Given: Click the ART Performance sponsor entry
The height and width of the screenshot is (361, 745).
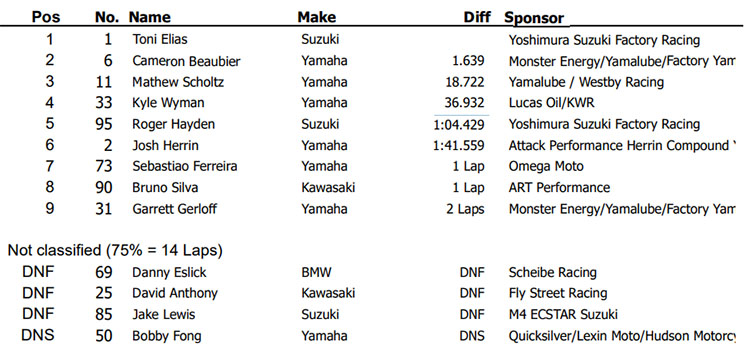Looking at the screenshot, I should [x=559, y=187].
